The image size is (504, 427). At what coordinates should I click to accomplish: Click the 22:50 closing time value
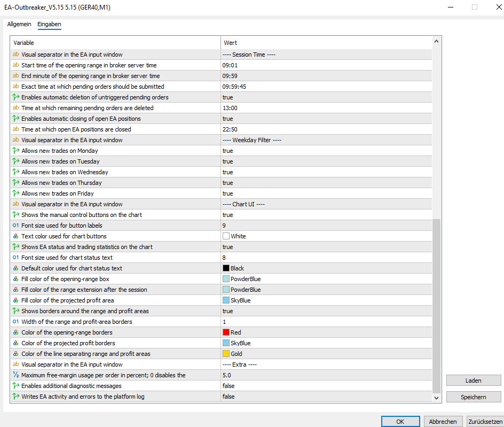click(x=326, y=129)
